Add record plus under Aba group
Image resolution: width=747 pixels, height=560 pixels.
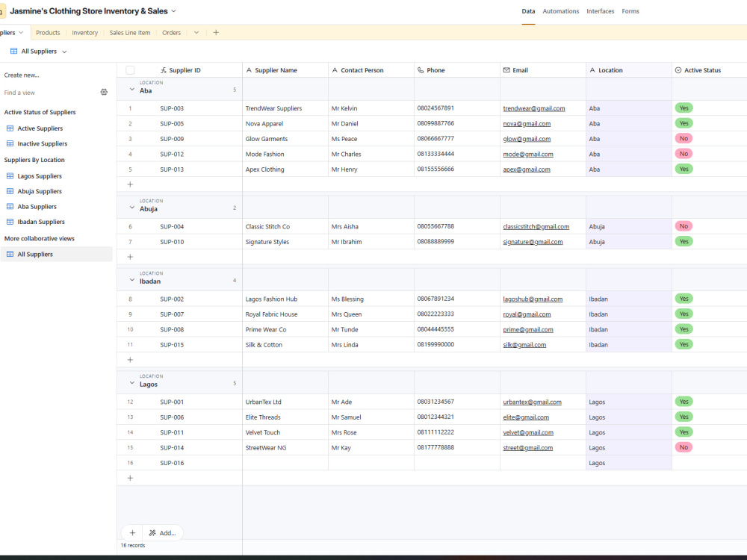coord(130,184)
